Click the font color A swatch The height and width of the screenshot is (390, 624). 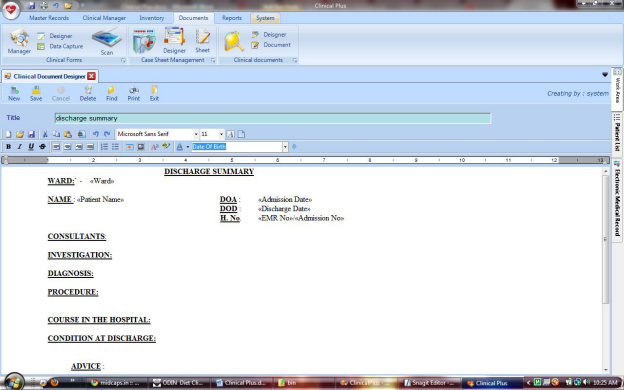point(179,147)
